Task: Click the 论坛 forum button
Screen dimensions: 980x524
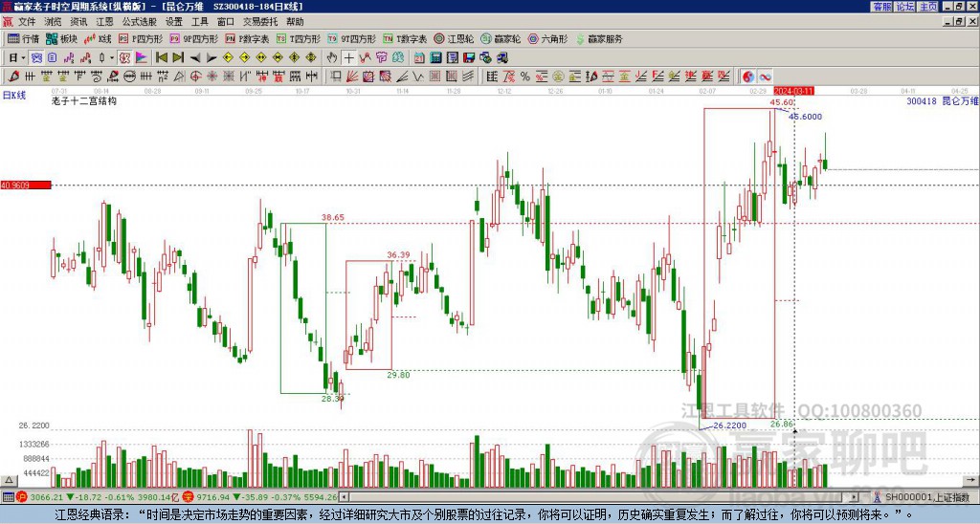Action: click(x=905, y=7)
